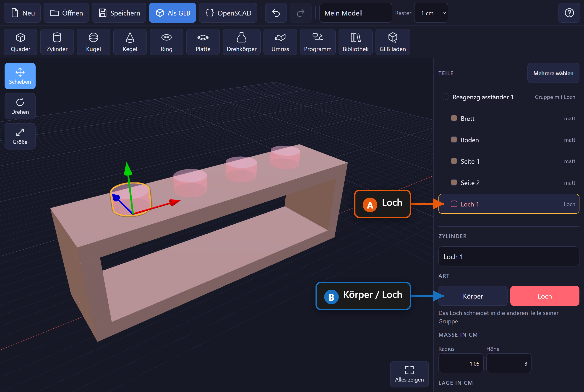Click the Öffnen button
Screen dimensions: 584x392
[x=66, y=13]
